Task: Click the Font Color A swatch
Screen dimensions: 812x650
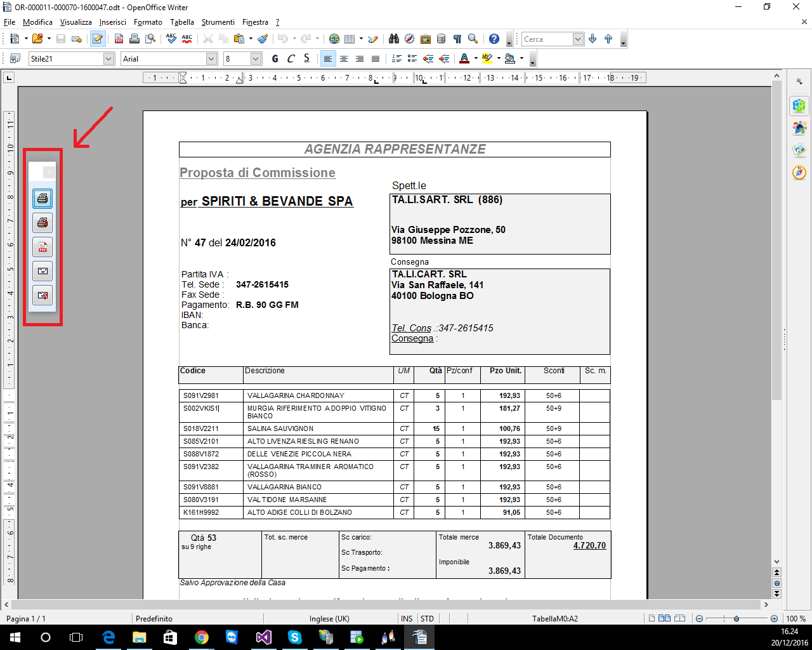Action: pos(464,58)
